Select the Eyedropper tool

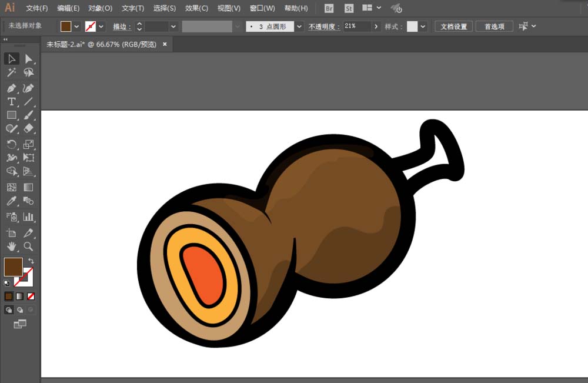click(12, 201)
